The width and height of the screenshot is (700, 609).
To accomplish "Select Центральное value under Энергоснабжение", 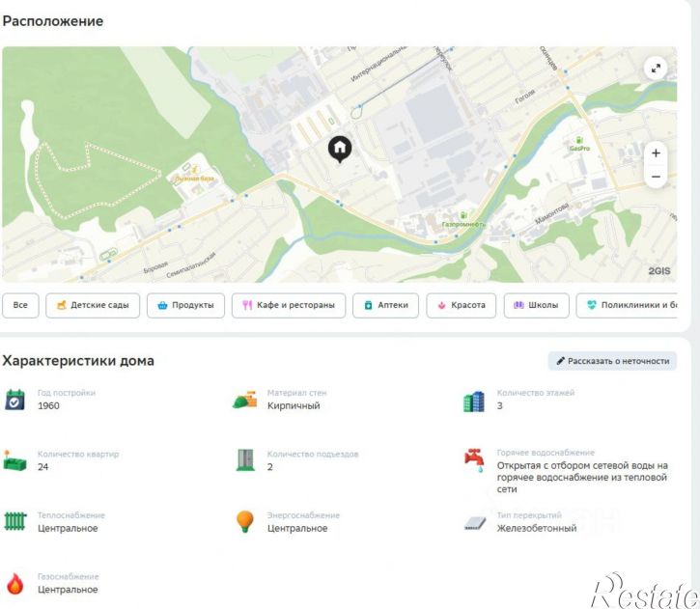I will (x=297, y=528).
